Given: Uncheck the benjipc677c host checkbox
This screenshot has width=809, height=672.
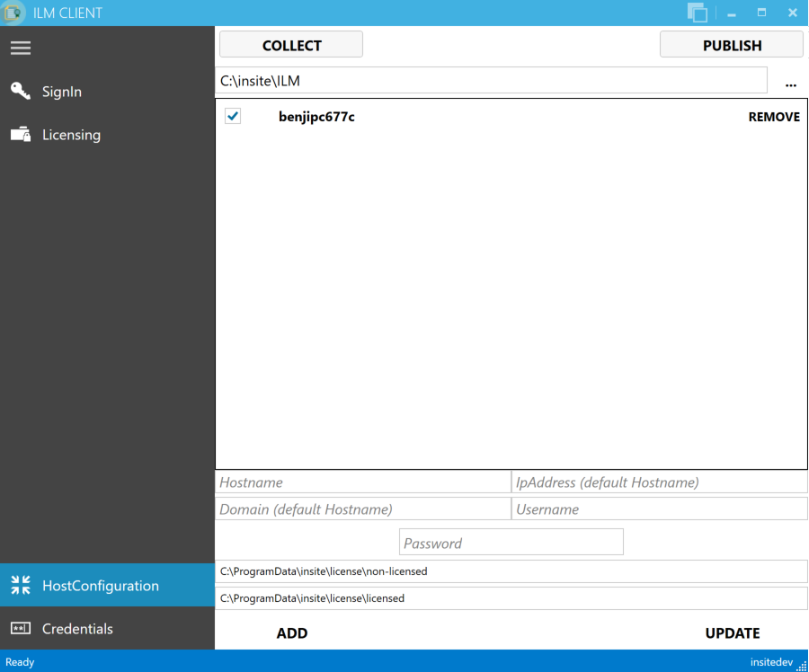Looking at the screenshot, I should [232, 116].
